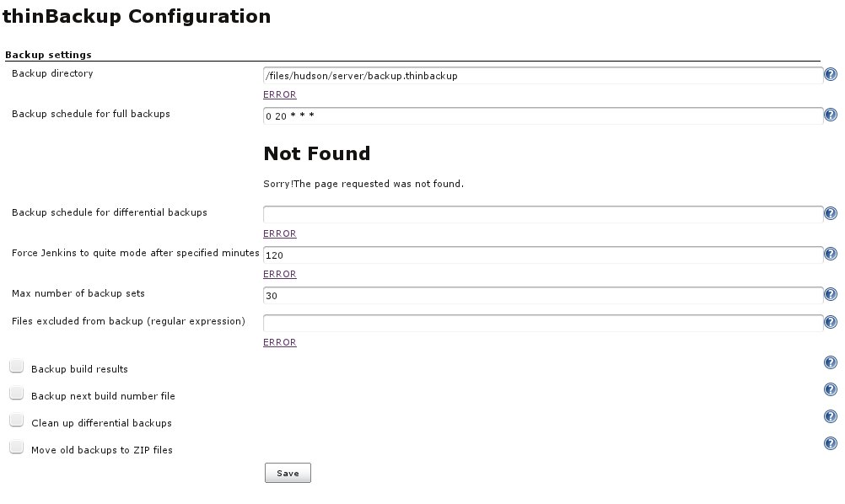Open help for full backup schedule

[830, 115]
